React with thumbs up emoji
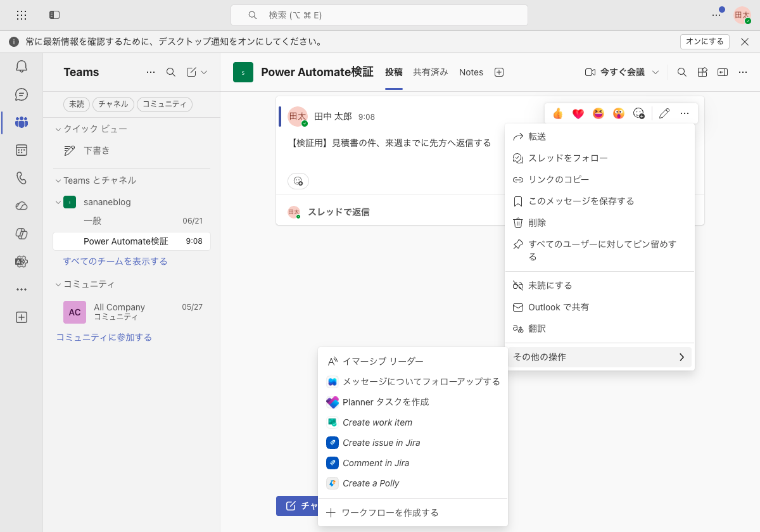This screenshot has height=532, width=760. (x=558, y=113)
